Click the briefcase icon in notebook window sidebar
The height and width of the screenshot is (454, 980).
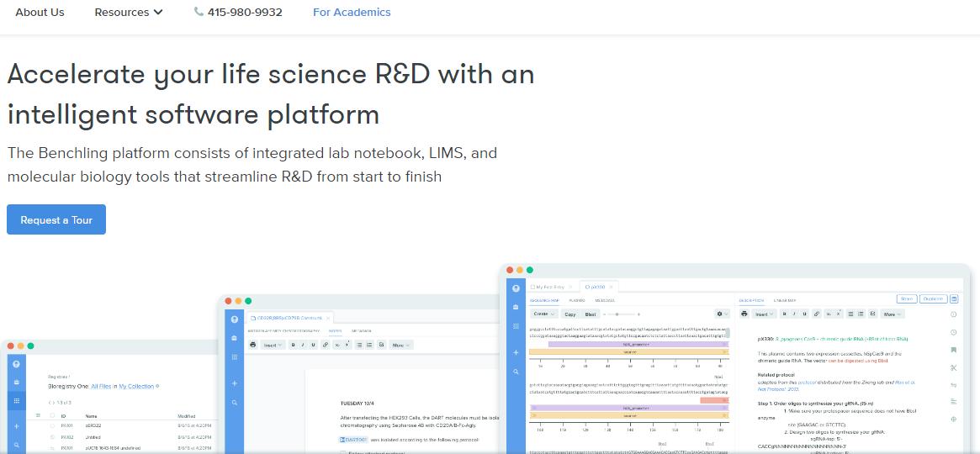coord(235,338)
